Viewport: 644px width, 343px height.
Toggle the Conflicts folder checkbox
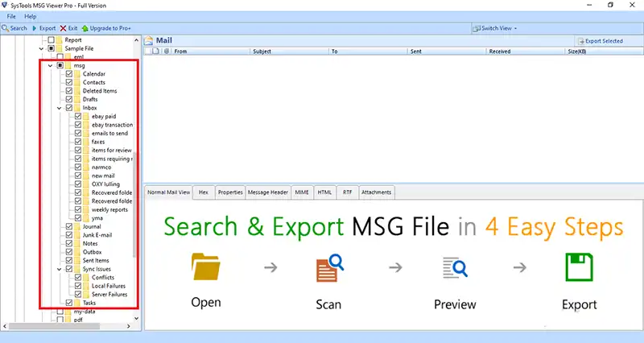tap(78, 277)
